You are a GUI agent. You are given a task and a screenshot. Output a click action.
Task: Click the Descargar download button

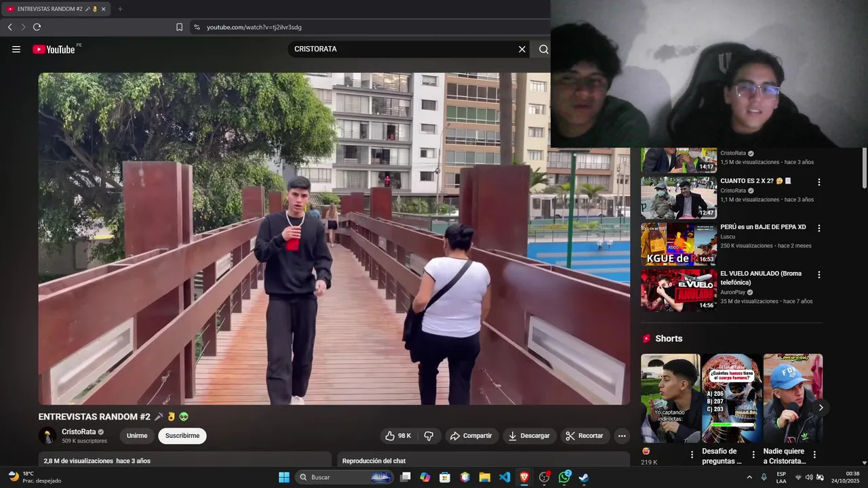coord(530,436)
